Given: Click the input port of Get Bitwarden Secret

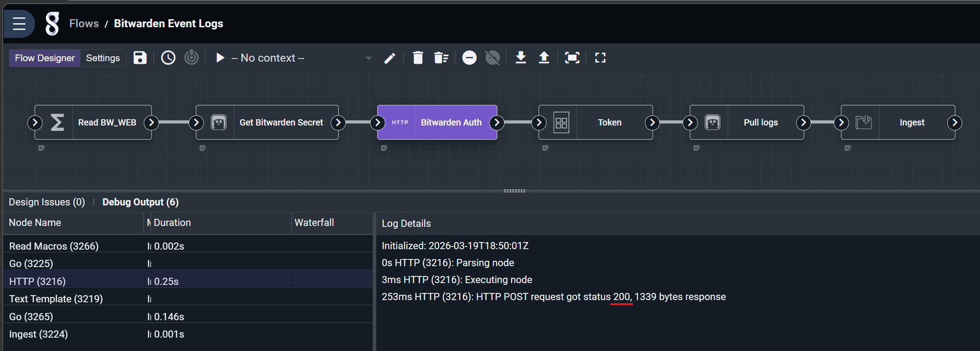Looking at the screenshot, I should 196,122.
